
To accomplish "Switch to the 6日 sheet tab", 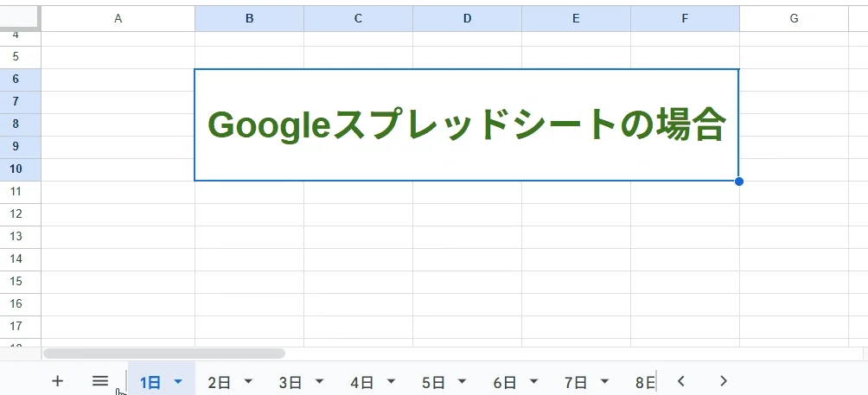I will pos(505,382).
